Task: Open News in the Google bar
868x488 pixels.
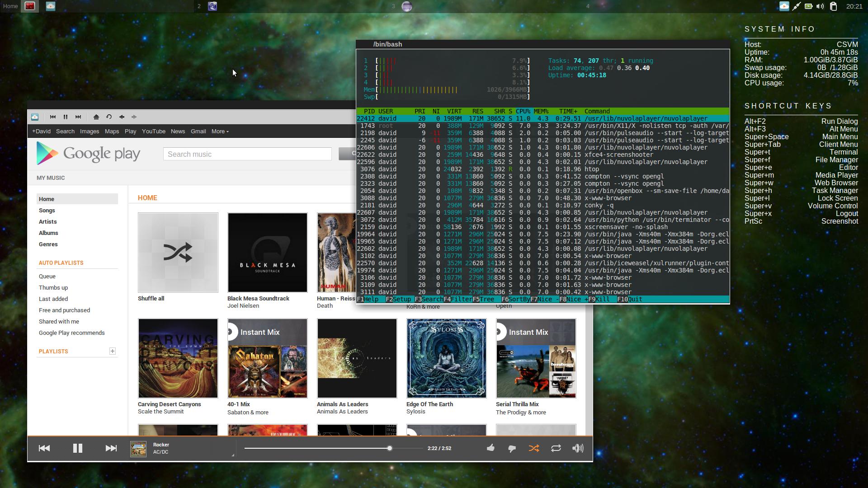Action: 178,131
